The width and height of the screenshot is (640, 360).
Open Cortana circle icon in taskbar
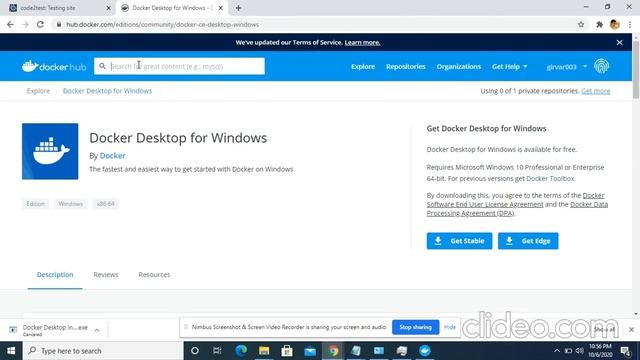(195, 351)
